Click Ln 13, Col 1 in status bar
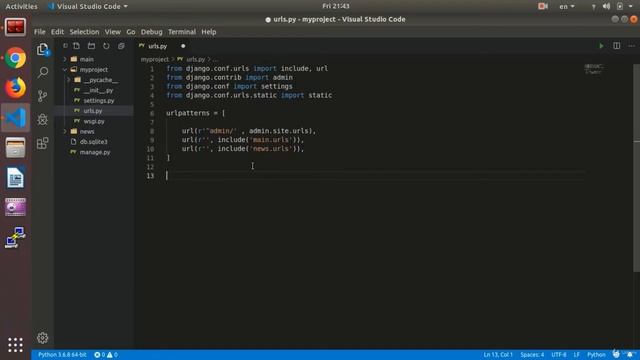 point(498,355)
